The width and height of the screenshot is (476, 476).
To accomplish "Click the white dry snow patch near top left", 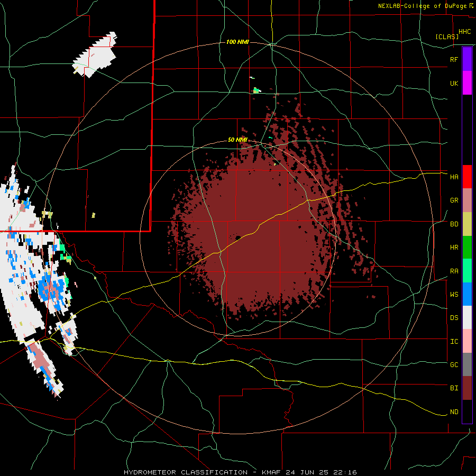I will (96, 55).
